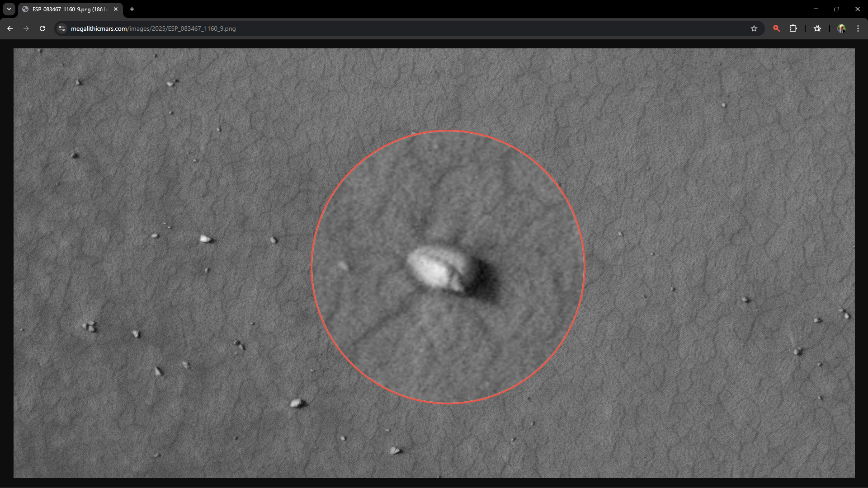Click the forward navigation arrow
Image resolution: width=868 pixels, height=488 pixels.
pos(26,28)
